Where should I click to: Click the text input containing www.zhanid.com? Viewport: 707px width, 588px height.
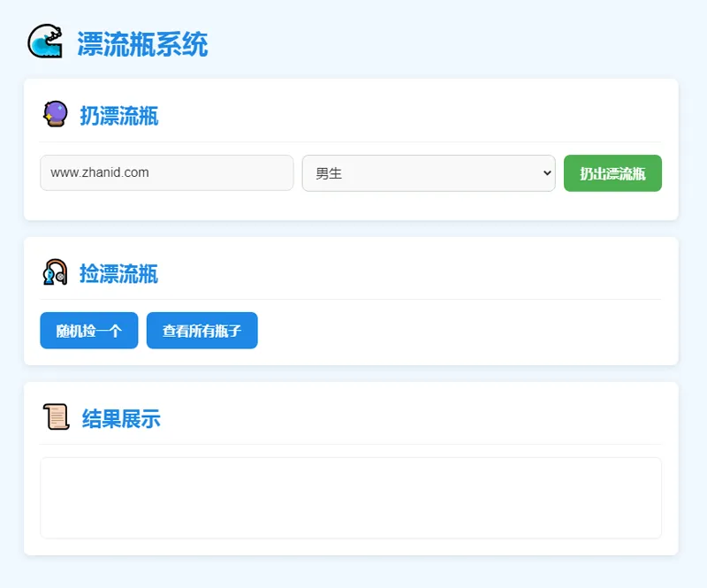(x=166, y=173)
